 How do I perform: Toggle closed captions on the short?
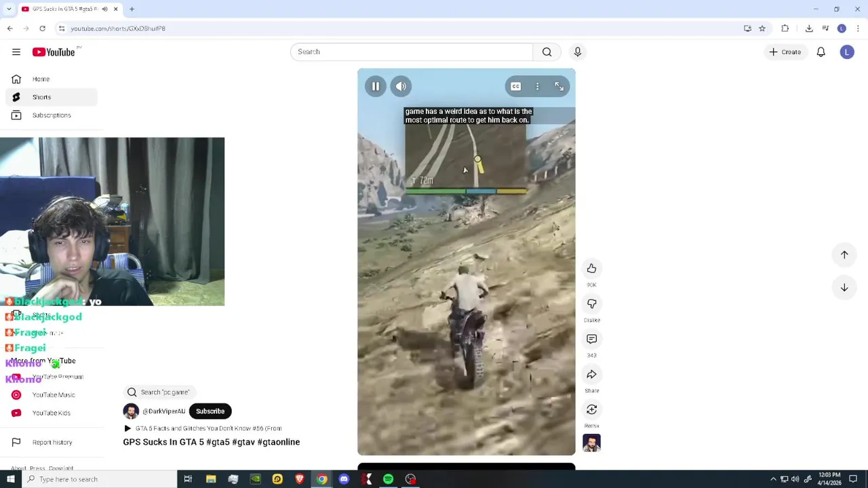point(516,86)
